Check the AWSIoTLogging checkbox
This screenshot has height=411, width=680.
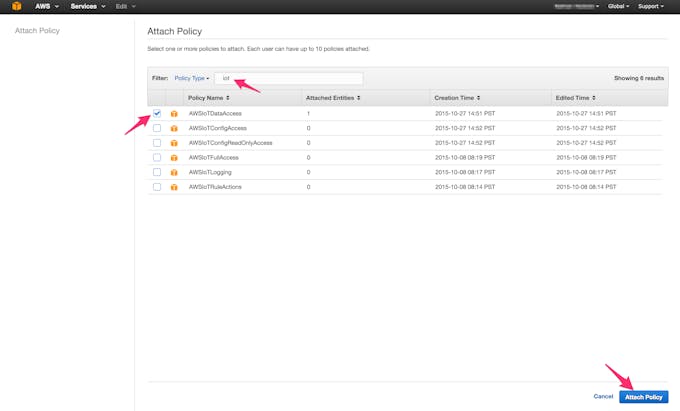[x=157, y=173]
